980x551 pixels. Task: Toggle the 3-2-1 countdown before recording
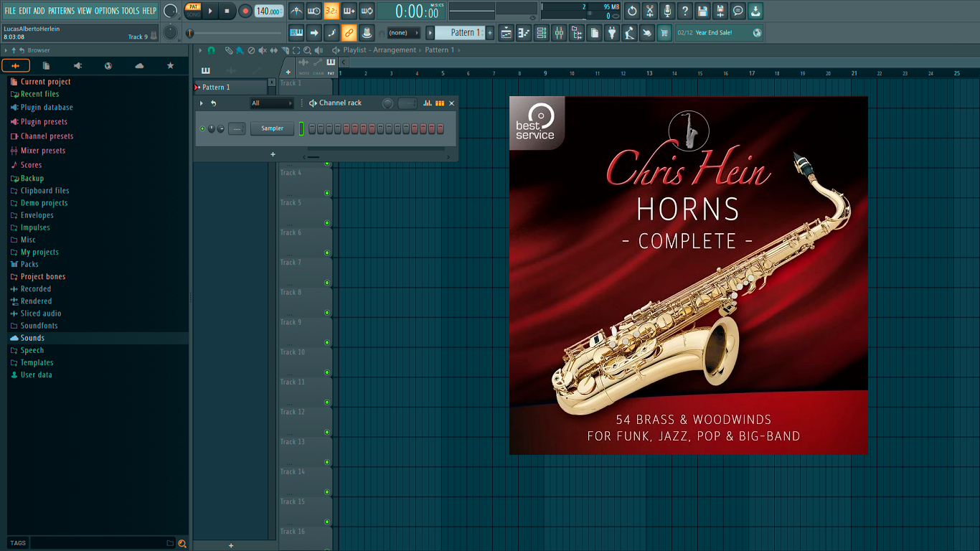(x=331, y=11)
